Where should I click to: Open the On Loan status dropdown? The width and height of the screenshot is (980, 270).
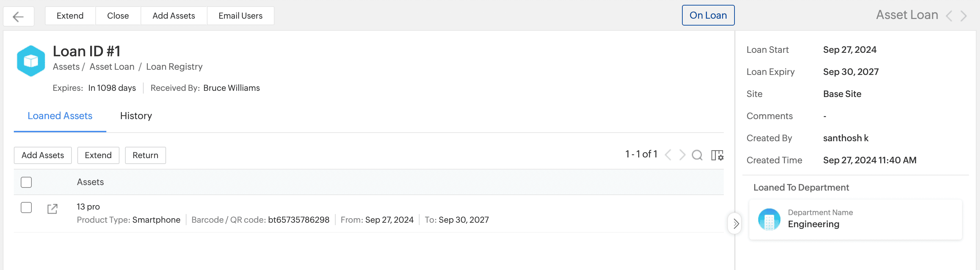pyautogui.click(x=708, y=16)
